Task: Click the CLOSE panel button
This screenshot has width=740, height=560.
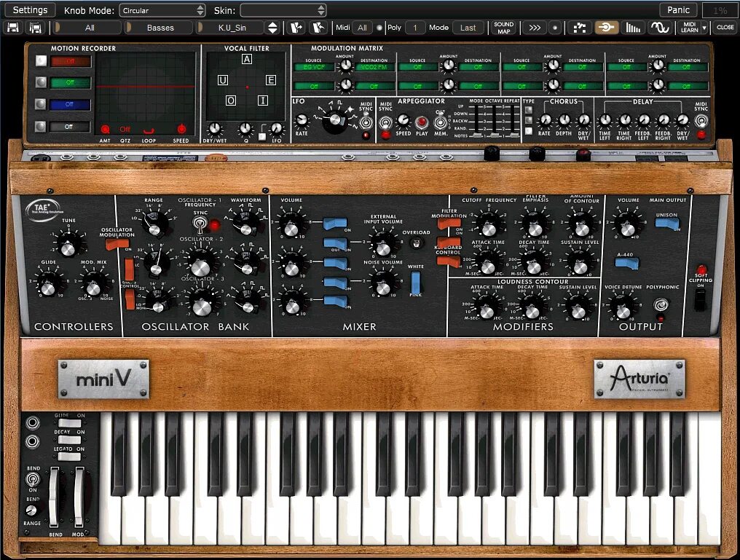Action: click(725, 28)
